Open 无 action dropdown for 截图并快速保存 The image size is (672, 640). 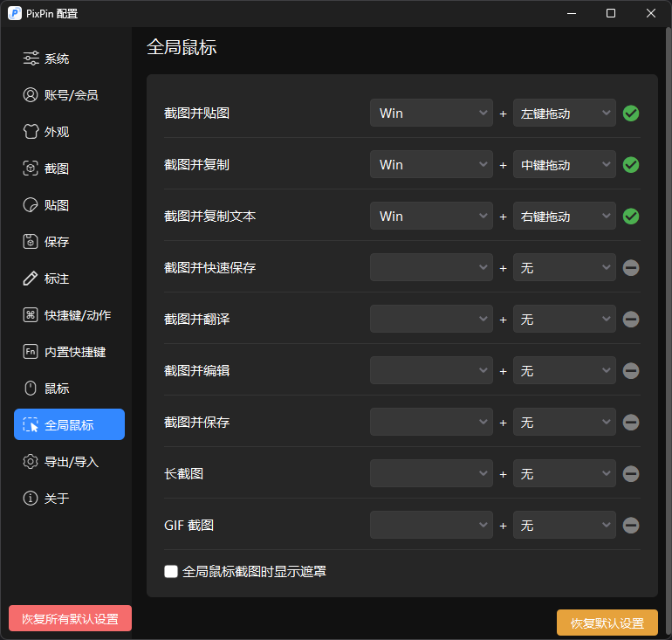565,267
